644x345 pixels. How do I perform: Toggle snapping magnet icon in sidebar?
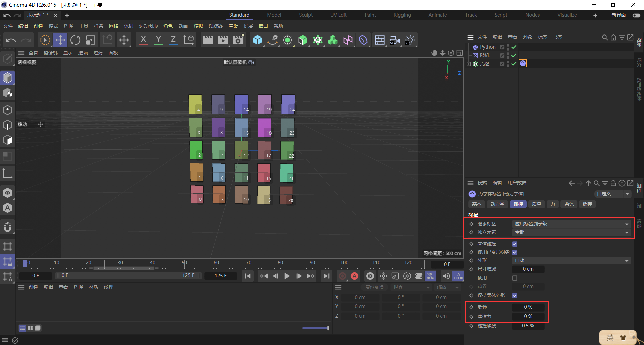pyautogui.click(x=7, y=227)
